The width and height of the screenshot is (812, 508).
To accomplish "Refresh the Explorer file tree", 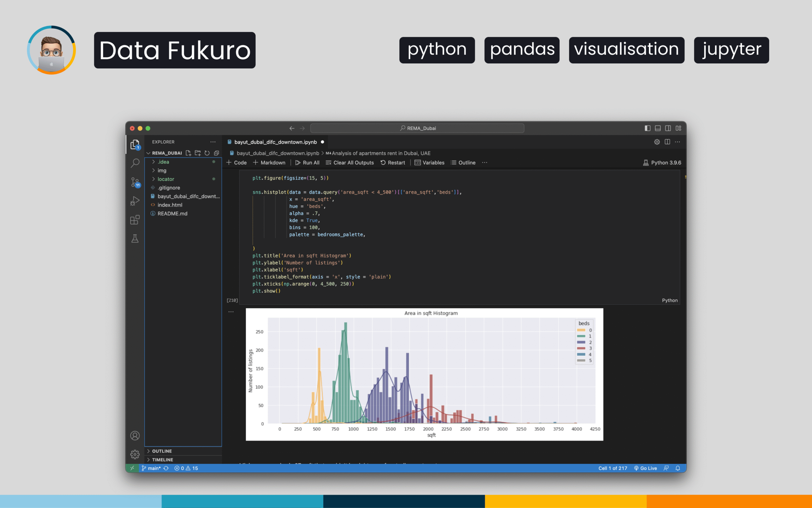I will (x=207, y=153).
